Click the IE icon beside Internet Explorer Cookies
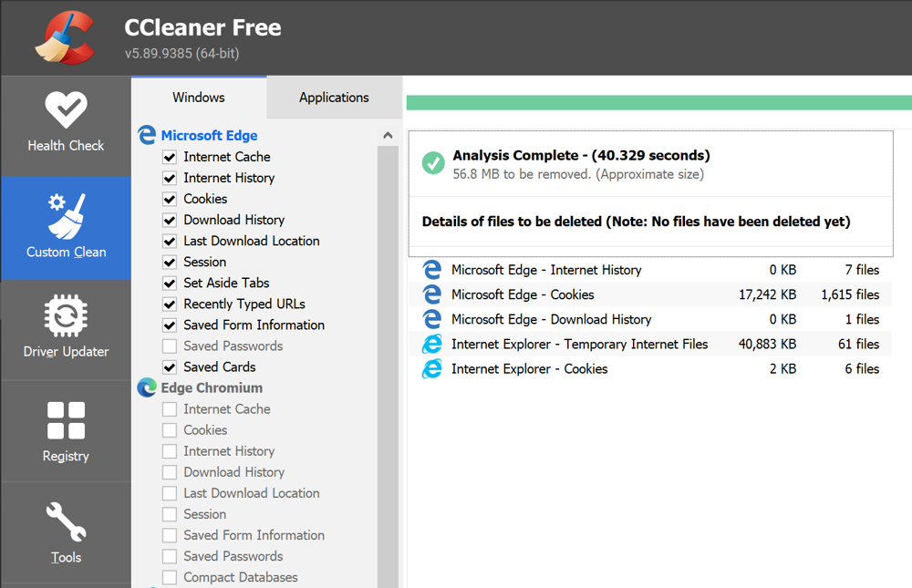The height and width of the screenshot is (588, 912). click(431, 368)
